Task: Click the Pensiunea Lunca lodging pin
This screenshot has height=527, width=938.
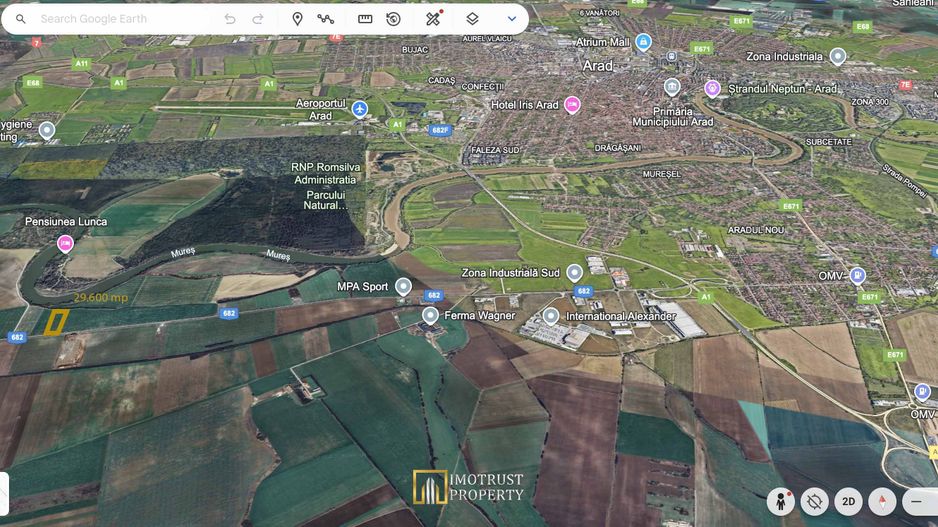Action: click(65, 243)
